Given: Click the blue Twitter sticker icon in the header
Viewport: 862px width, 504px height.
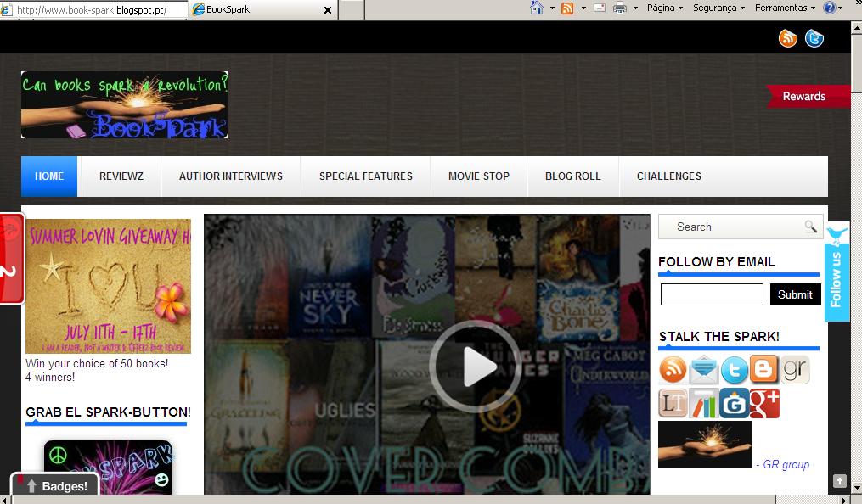Looking at the screenshot, I should pos(814,38).
